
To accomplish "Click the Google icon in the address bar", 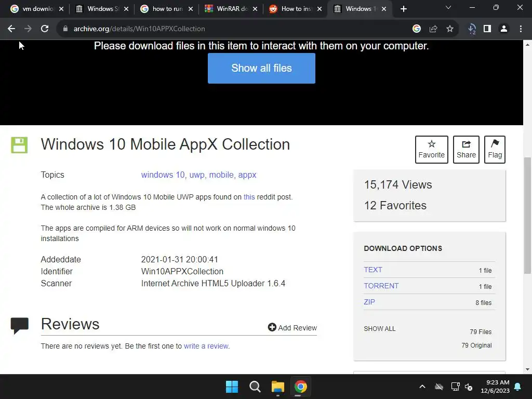I will [x=417, y=29].
